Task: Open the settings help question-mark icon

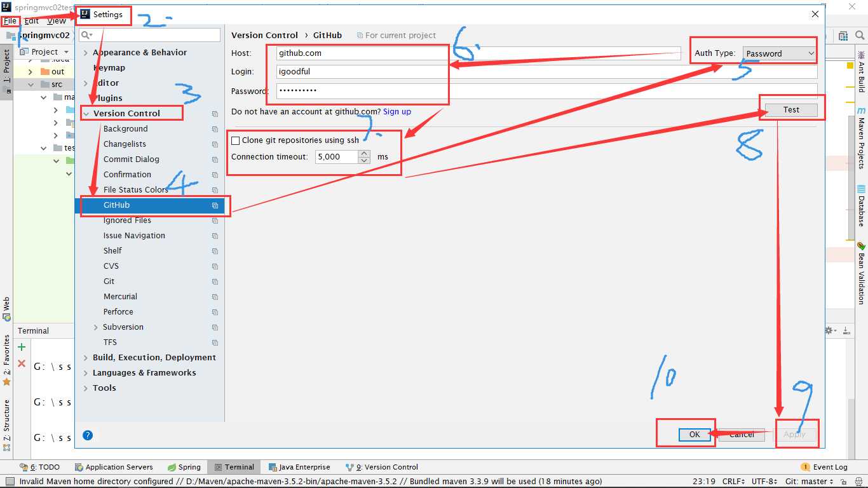Action: pyautogui.click(x=88, y=435)
